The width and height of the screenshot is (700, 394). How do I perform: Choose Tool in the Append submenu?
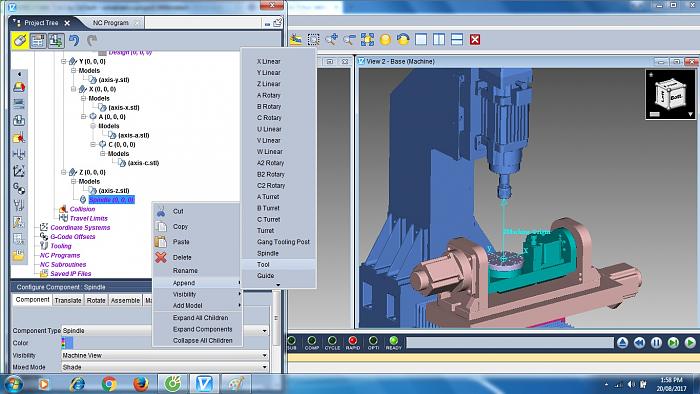pyautogui.click(x=278, y=265)
